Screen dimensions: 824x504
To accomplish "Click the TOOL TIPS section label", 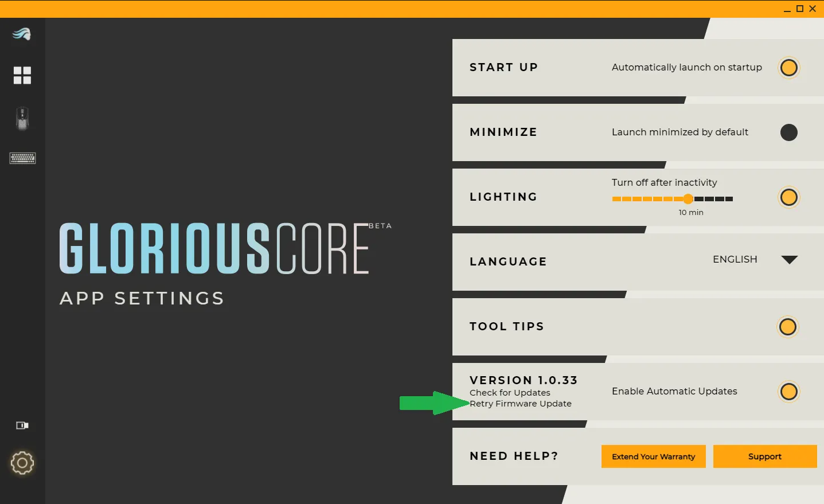I will 506,326.
